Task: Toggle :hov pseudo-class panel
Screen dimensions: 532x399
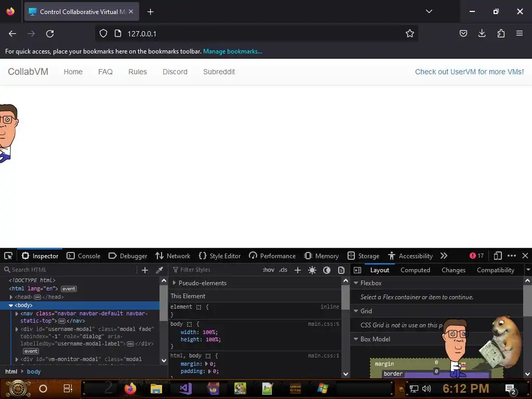Action: click(x=269, y=270)
